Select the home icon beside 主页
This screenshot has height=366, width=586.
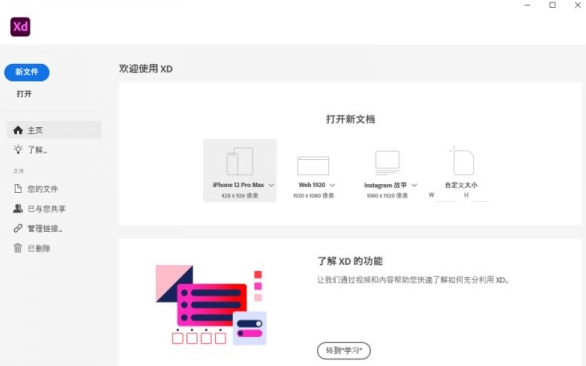point(18,130)
